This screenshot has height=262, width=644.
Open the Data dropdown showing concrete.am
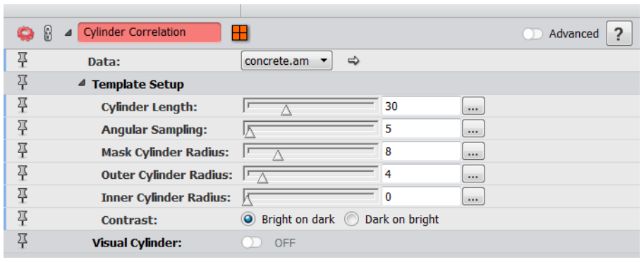click(286, 61)
